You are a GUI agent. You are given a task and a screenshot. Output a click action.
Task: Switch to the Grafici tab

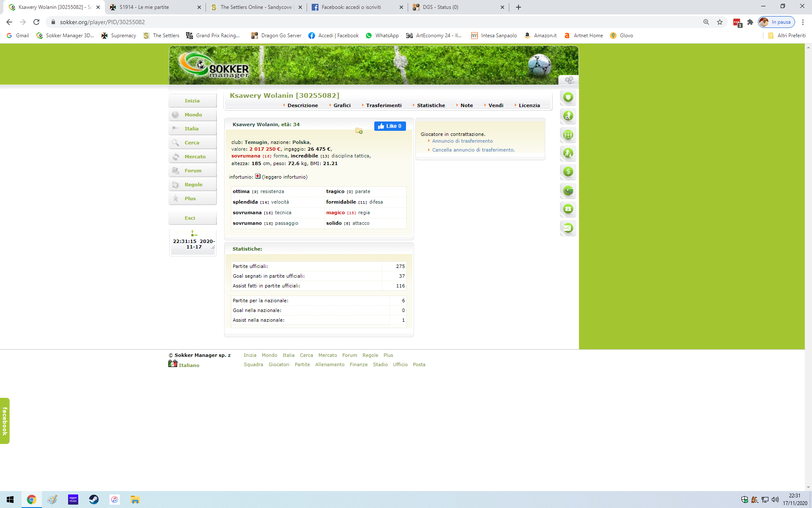click(341, 105)
